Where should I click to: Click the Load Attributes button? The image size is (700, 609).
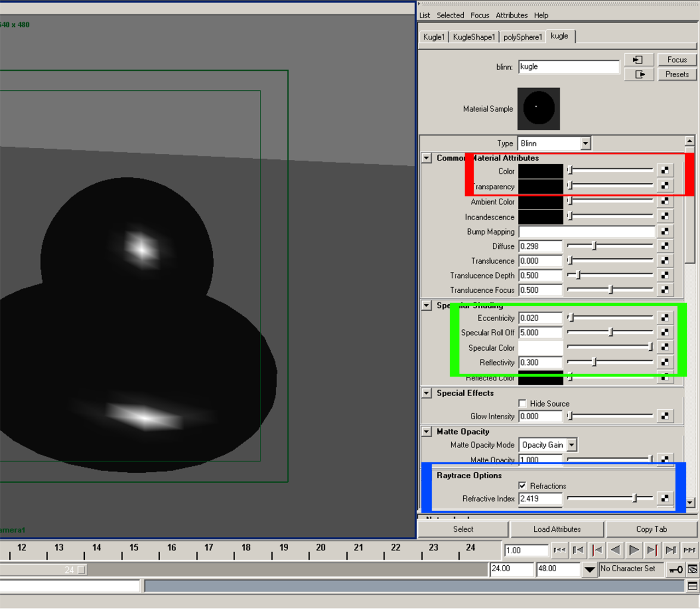click(557, 529)
